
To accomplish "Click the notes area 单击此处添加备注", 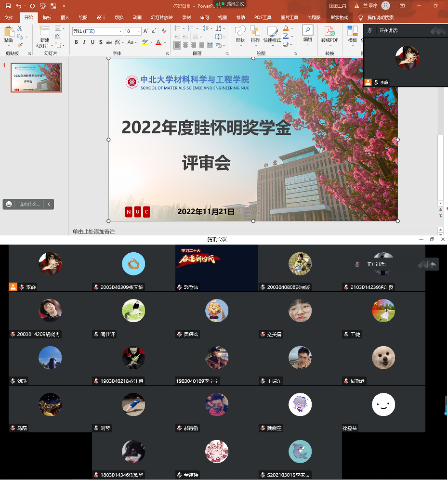I will pyautogui.click(x=94, y=232).
